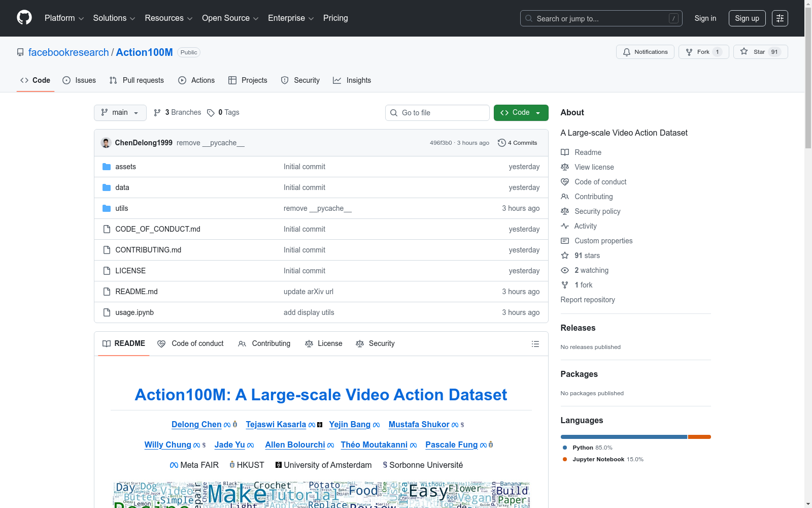Image resolution: width=812 pixels, height=508 pixels.
Task: Click the Releases heading link
Action: pyautogui.click(x=578, y=328)
